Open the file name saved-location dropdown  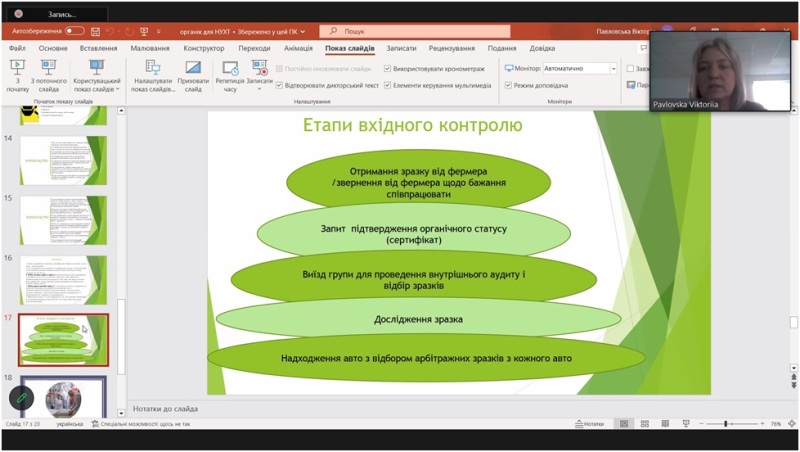pyautogui.click(x=303, y=32)
